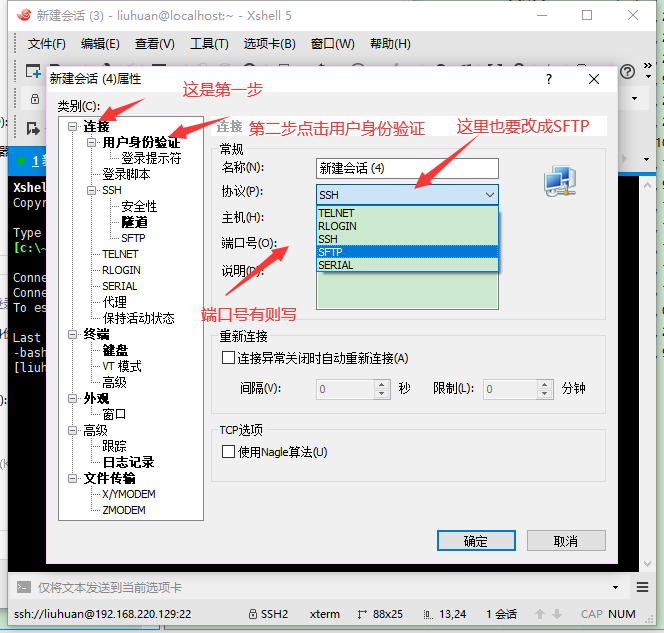
Task: Click the toolbar overflow chevron icon
Action: 648,65
